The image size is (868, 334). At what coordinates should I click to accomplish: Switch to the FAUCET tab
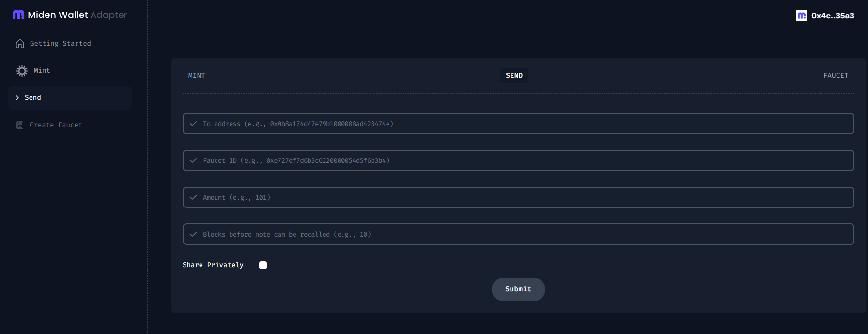(x=836, y=76)
